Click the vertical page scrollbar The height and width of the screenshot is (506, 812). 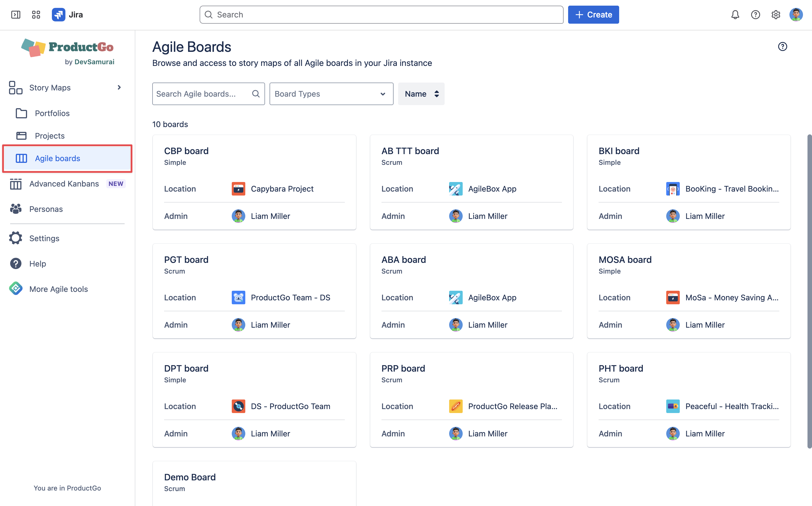click(x=809, y=291)
